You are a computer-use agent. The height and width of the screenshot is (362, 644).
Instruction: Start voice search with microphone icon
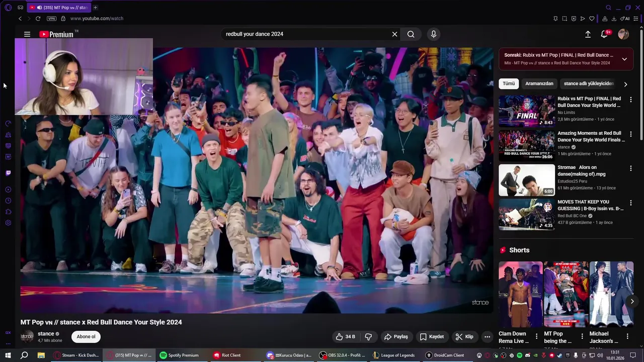[434, 34]
